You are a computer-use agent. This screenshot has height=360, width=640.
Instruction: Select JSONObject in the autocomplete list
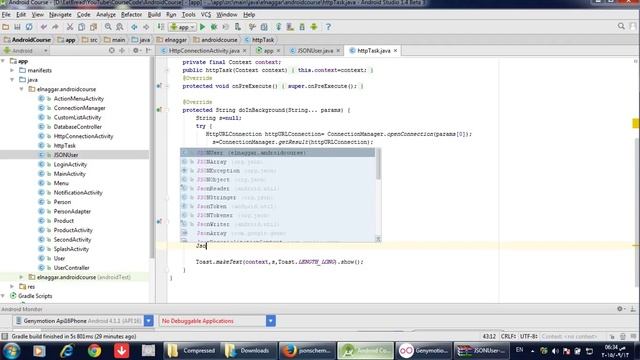(277, 180)
